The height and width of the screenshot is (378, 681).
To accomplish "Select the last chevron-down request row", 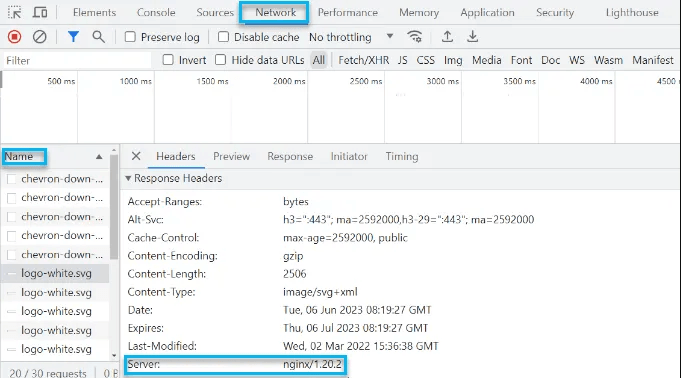I will [x=56, y=254].
